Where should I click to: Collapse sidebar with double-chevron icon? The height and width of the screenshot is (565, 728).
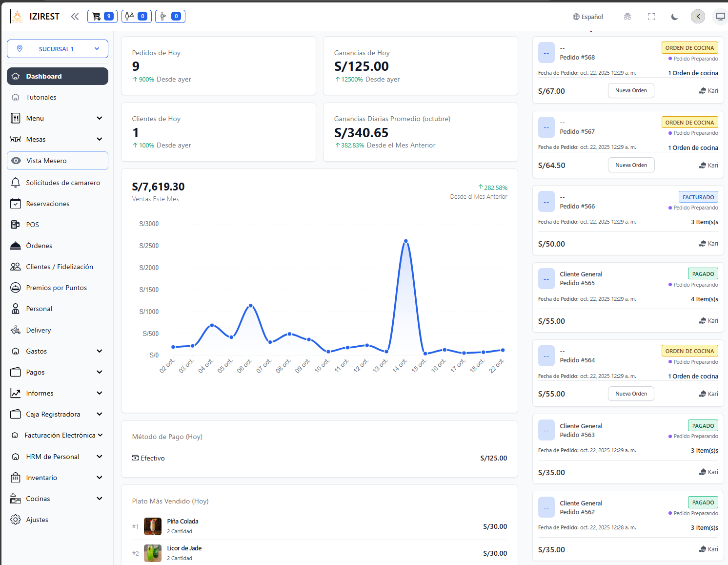pyautogui.click(x=75, y=17)
